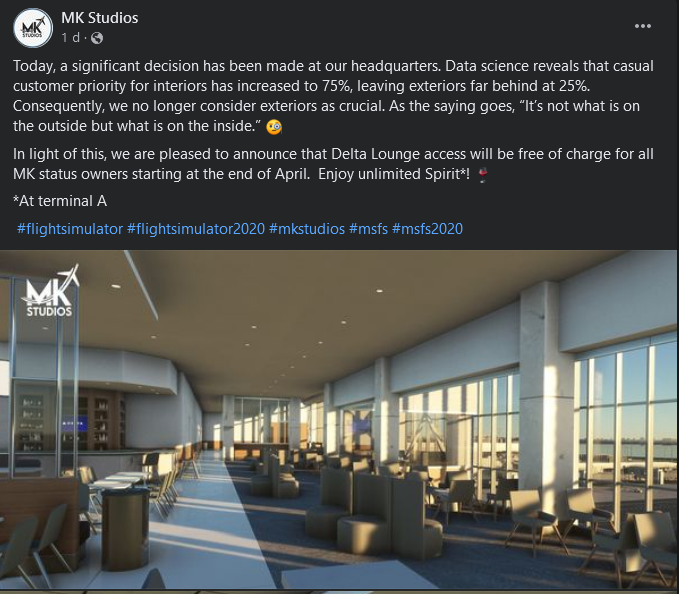Open the three-dot post options menu
This screenshot has height=594, width=679.
[x=645, y=26]
